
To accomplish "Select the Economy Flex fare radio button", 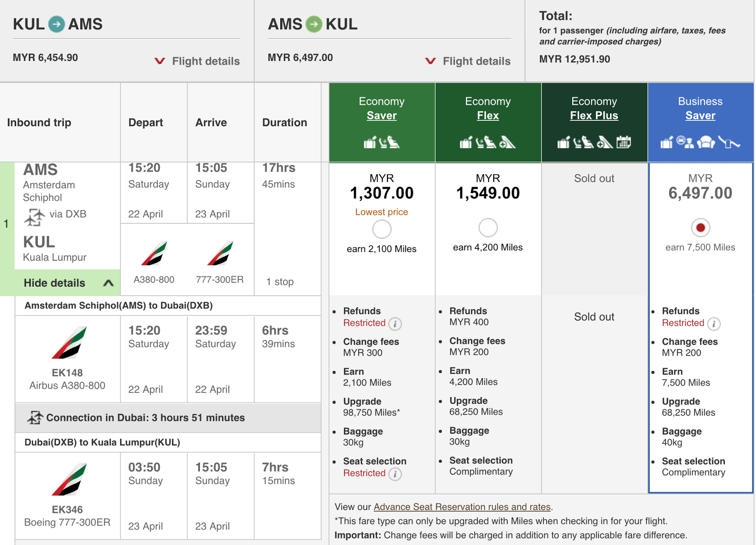I will pyautogui.click(x=488, y=227).
